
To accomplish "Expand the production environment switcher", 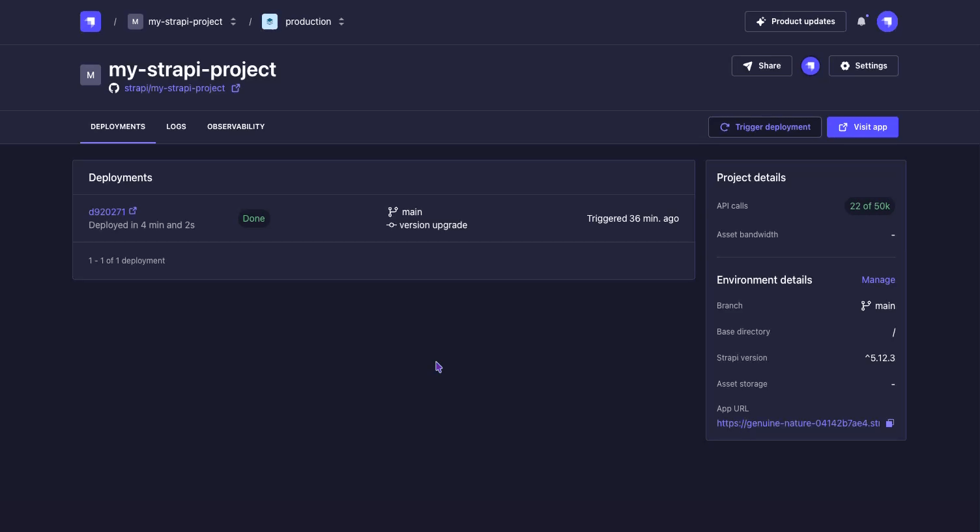I will (x=341, y=22).
